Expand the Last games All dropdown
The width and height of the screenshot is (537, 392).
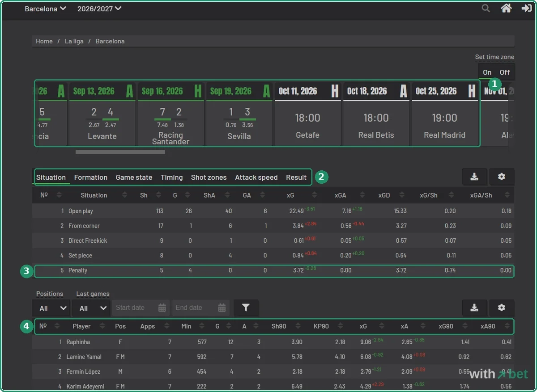(x=92, y=308)
